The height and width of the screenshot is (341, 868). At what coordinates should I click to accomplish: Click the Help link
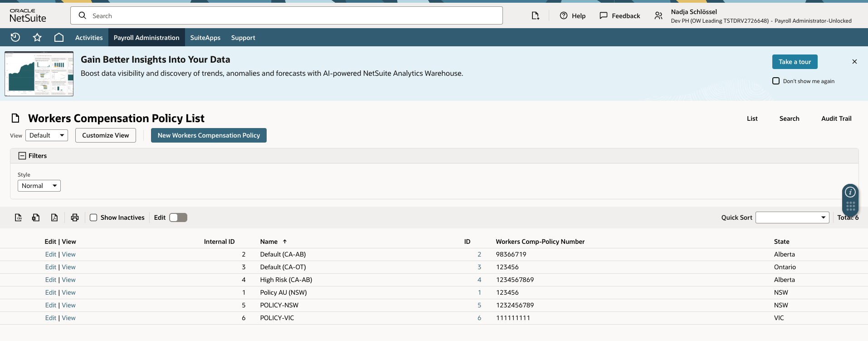[579, 16]
